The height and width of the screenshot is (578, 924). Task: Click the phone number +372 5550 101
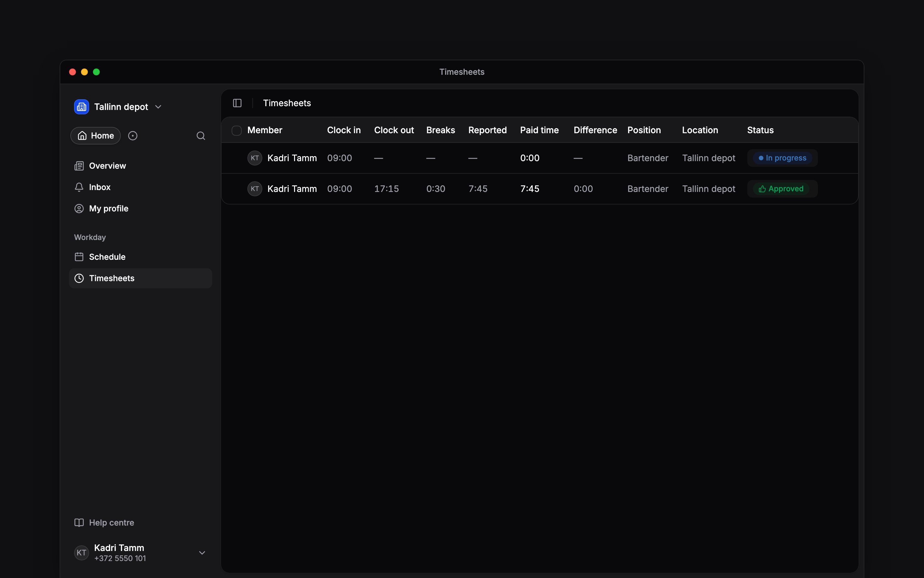click(120, 559)
